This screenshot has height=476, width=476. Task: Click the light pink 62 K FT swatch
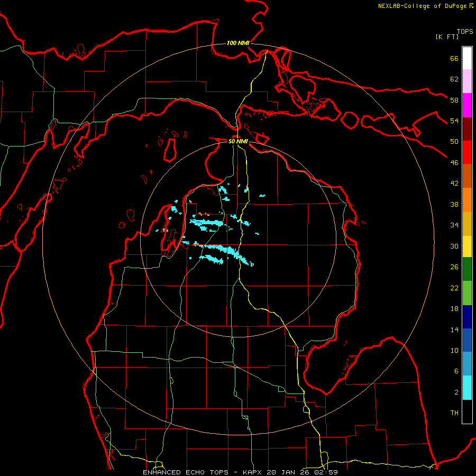(467, 81)
